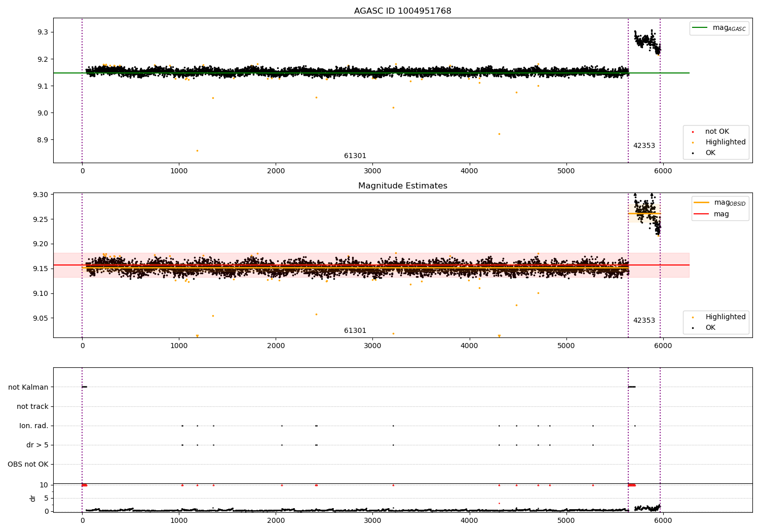760x532 pixels.
Task: Click the orange mag OBSID segment near 42353
Action: click(x=644, y=213)
